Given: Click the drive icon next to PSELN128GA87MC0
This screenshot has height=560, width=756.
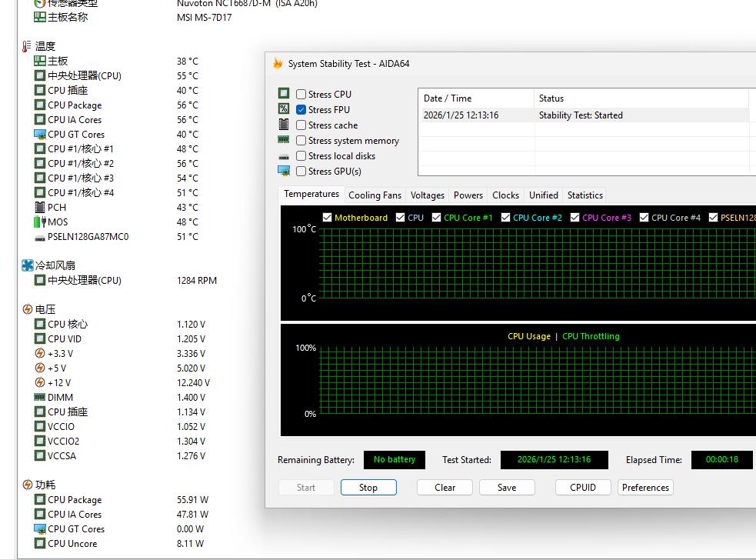Looking at the screenshot, I should pyautogui.click(x=40, y=238).
